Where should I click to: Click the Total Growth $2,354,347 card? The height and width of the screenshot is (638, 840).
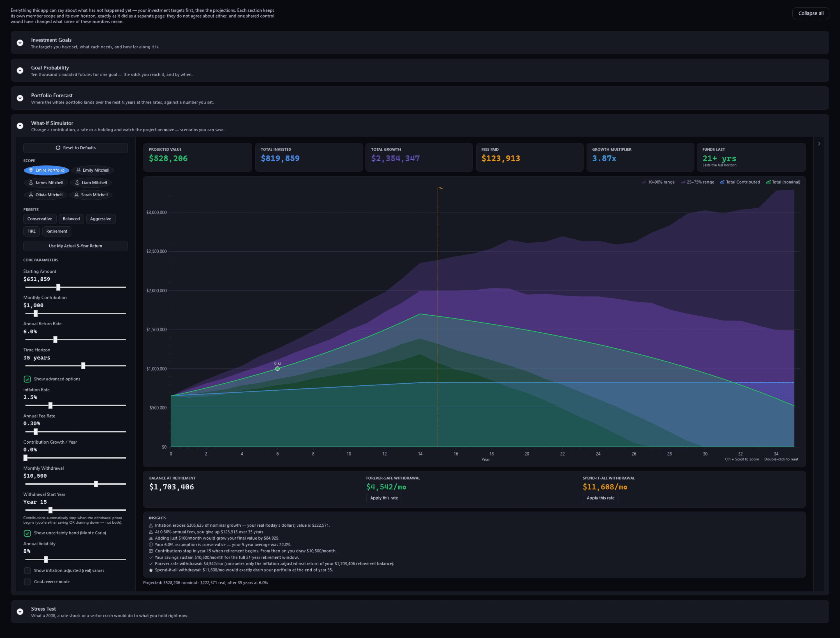coord(419,157)
